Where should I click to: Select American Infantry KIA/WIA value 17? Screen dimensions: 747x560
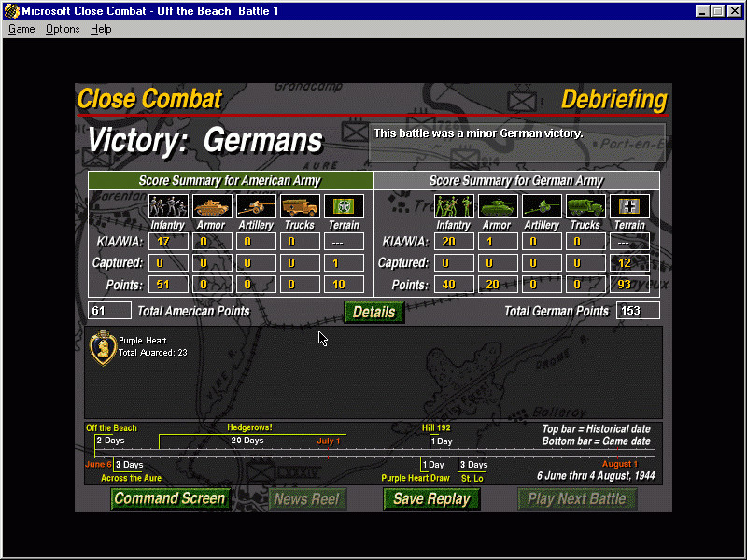point(168,242)
